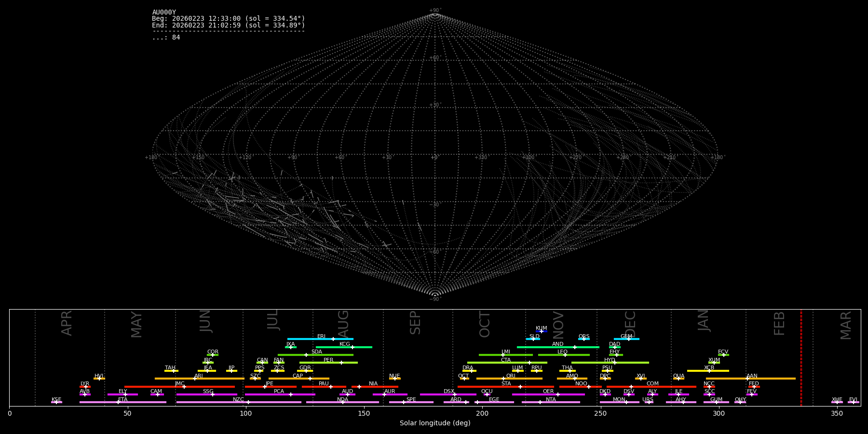Screen dimensions: 868x434
Task: Click the COR shower label
Action: tap(213, 352)
